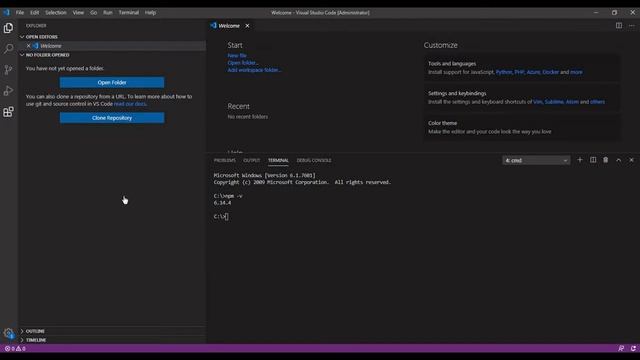Click the Clone Repository button

(x=112, y=118)
